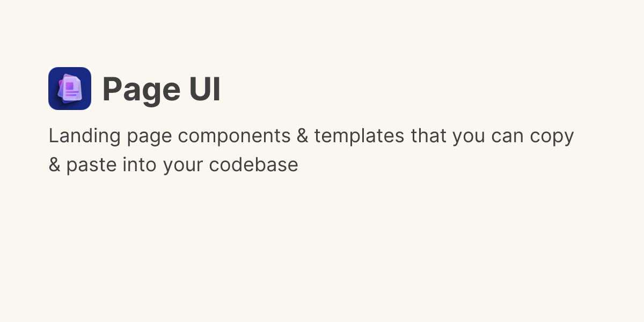Click the word "page" in the description line
Image resolution: width=644 pixels, height=322 pixels.
tap(150, 137)
